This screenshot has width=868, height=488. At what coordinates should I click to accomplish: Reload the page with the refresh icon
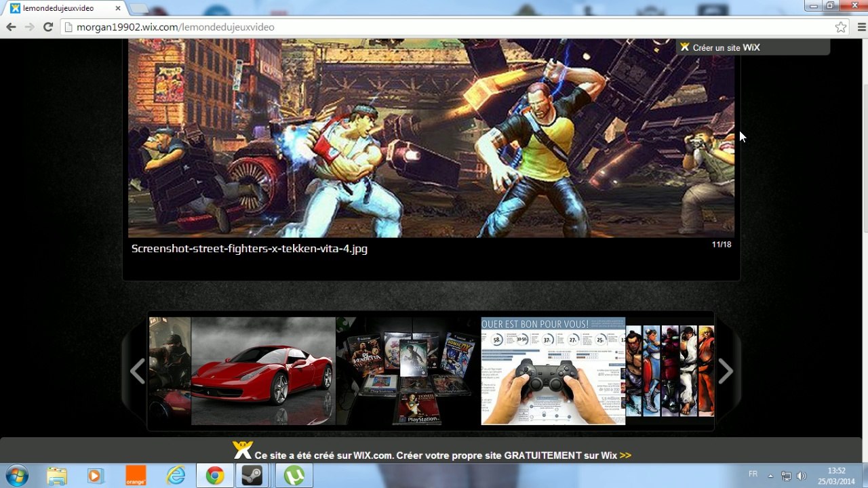click(x=47, y=27)
